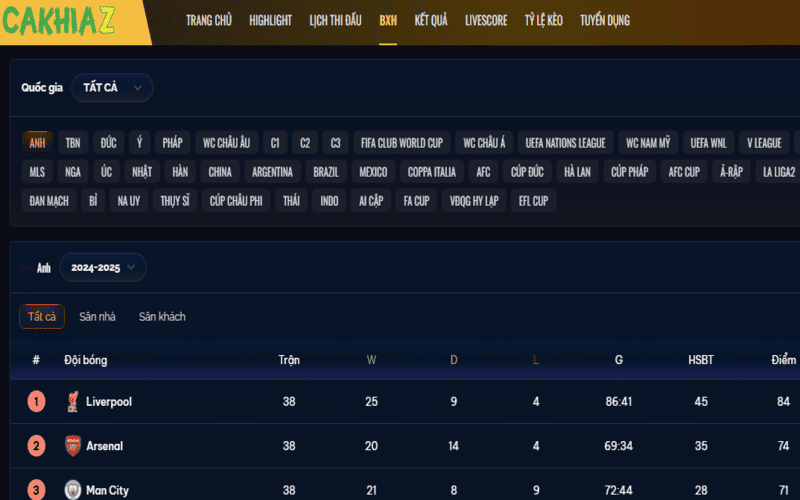This screenshot has width=800, height=500.
Task: Switch to Sân nhà tab
Action: [x=97, y=317]
